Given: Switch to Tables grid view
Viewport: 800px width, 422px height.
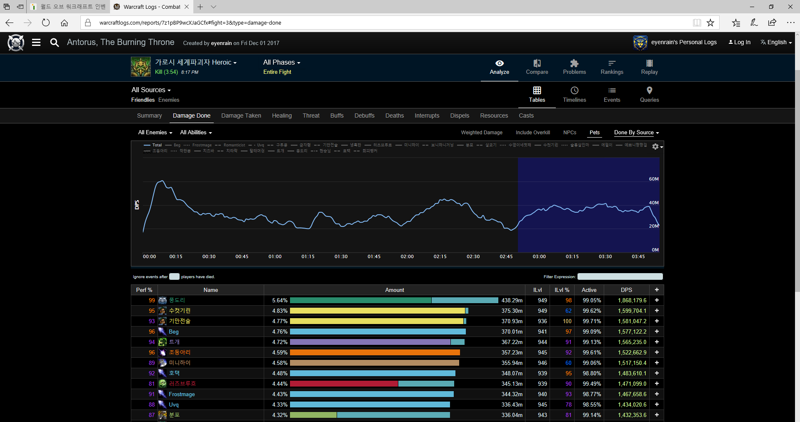Looking at the screenshot, I should pos(537,90).
